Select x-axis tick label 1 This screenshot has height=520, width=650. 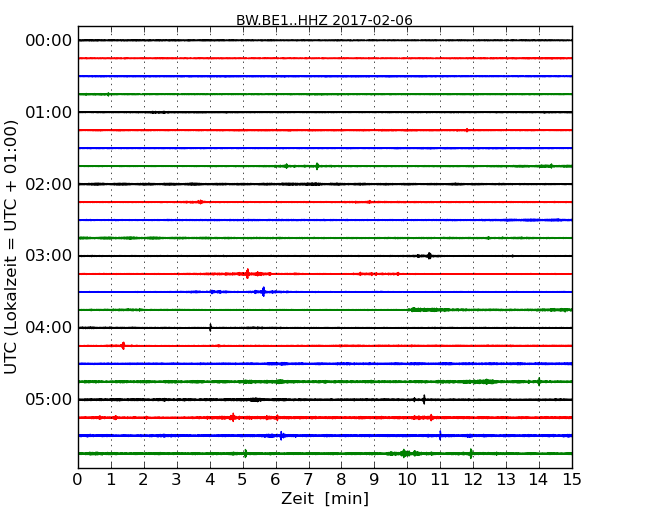point(111,480)
